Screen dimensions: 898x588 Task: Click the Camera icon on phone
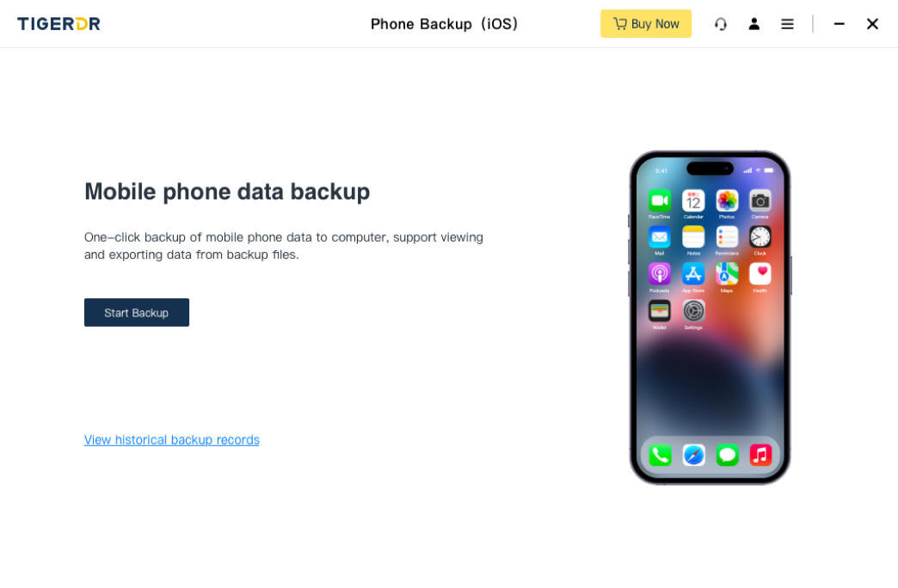coord(760,201)
